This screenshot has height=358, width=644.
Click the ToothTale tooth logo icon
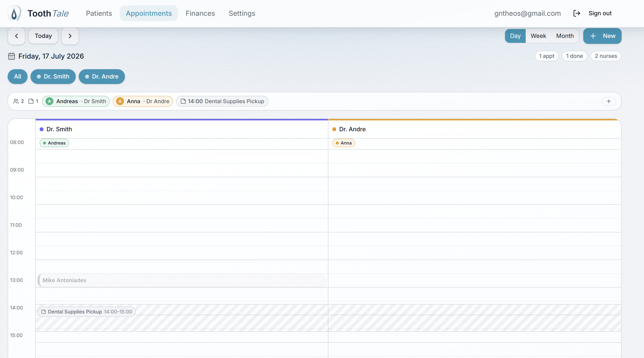[14, 13]
